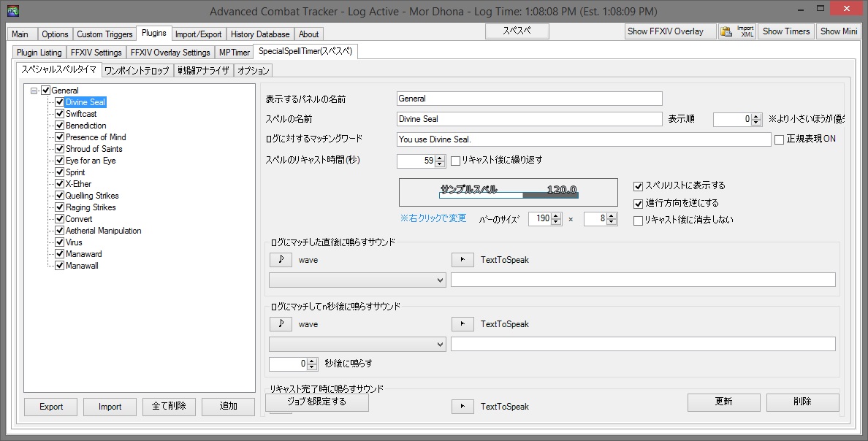This screenshot has width=868, height=441.
Task: Click the ACT application icon in title bar
Action: click(x=12, y=11)
